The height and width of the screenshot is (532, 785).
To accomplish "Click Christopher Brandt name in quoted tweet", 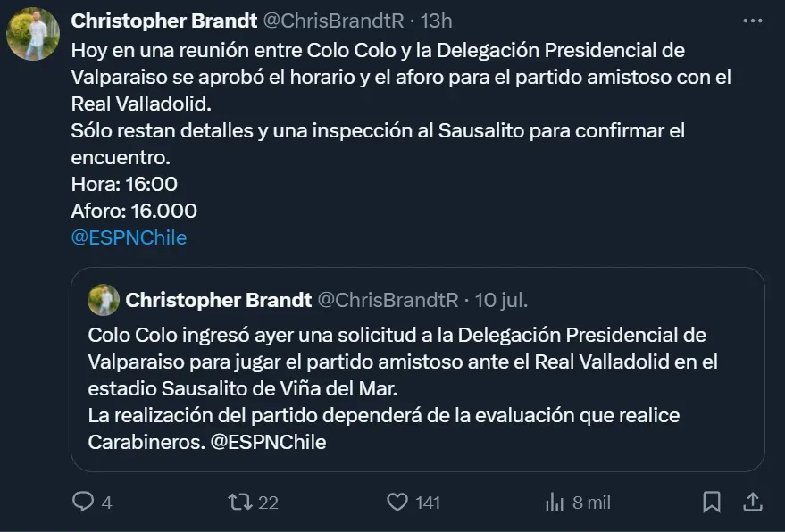I will click(x=219, y=300).
